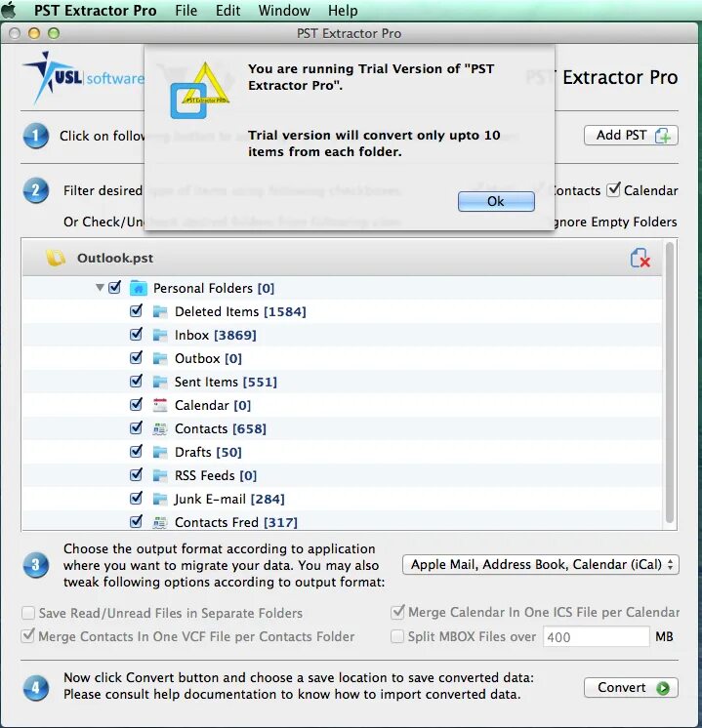Viewport: 702px width, 728px height.
Task: Open the File menu
Action: pos(186,10)
